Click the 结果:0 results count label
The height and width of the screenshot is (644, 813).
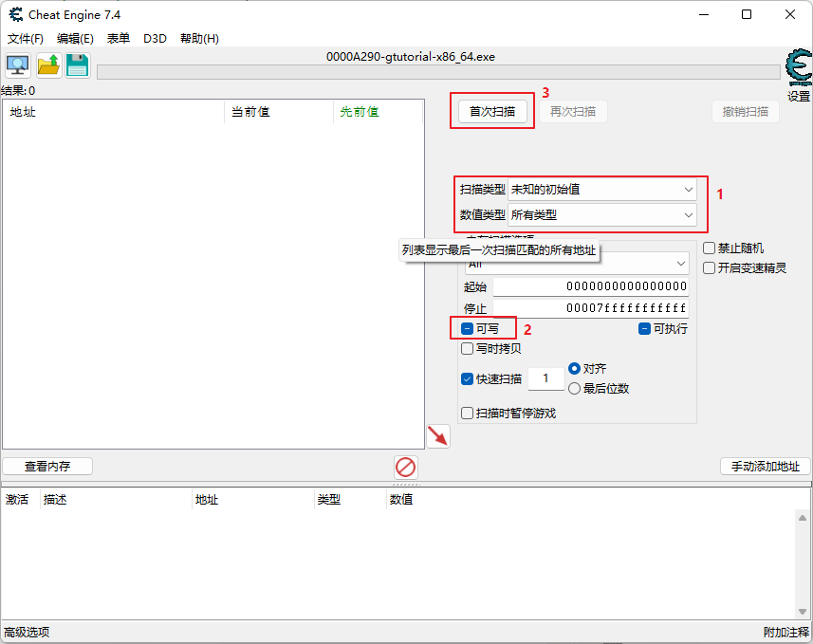tap(18, 91)
